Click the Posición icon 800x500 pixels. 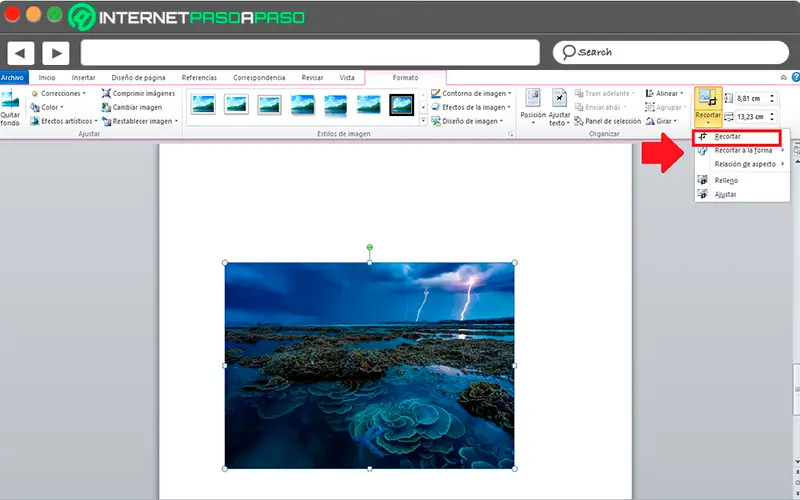point(533,107)
